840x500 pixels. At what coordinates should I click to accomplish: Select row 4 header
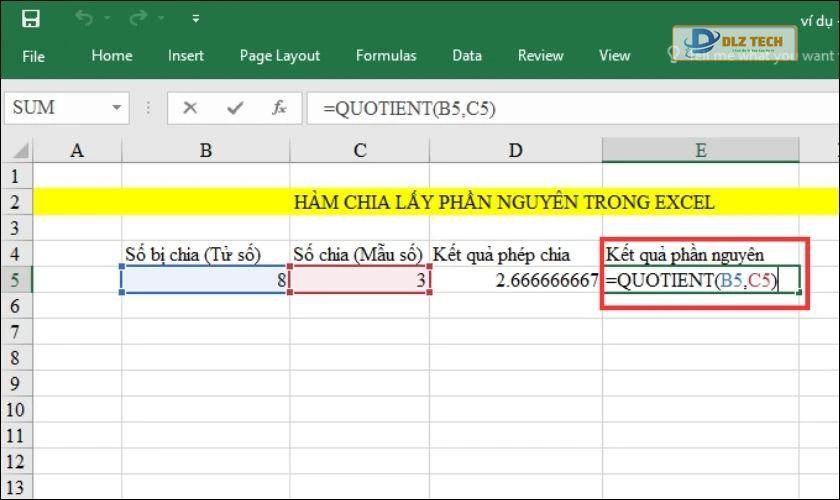tap(16, 254)
